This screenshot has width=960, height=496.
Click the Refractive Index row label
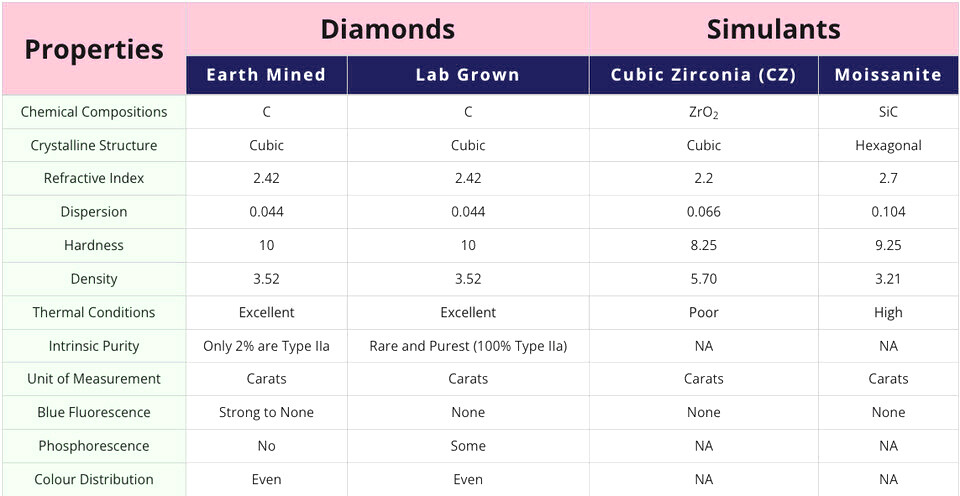tap(94, 179)
